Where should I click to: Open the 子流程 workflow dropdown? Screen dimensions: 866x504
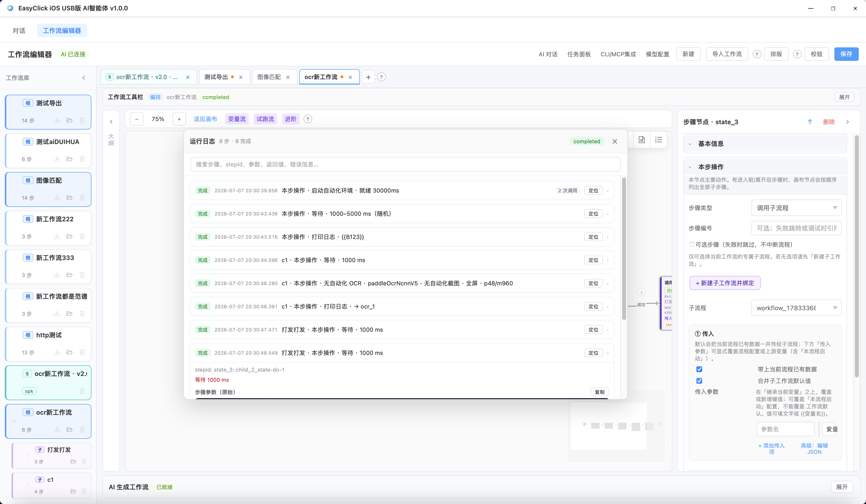[796, 308]
